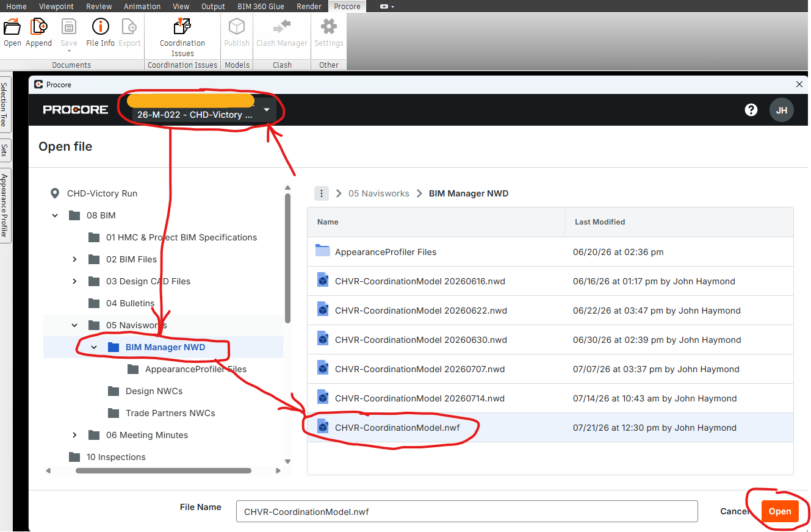Click the folder tree vertical scrollbar
Screen dimensions: 811x532
[x=288, y=259]
